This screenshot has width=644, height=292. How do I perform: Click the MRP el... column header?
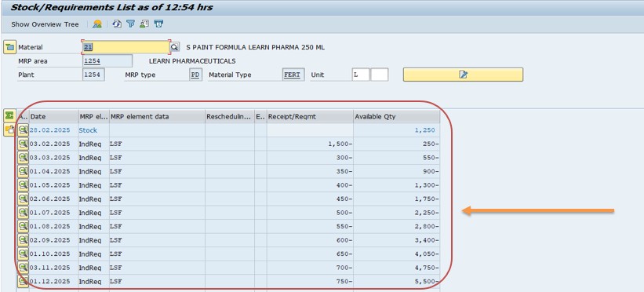click(x=93, y=116)
